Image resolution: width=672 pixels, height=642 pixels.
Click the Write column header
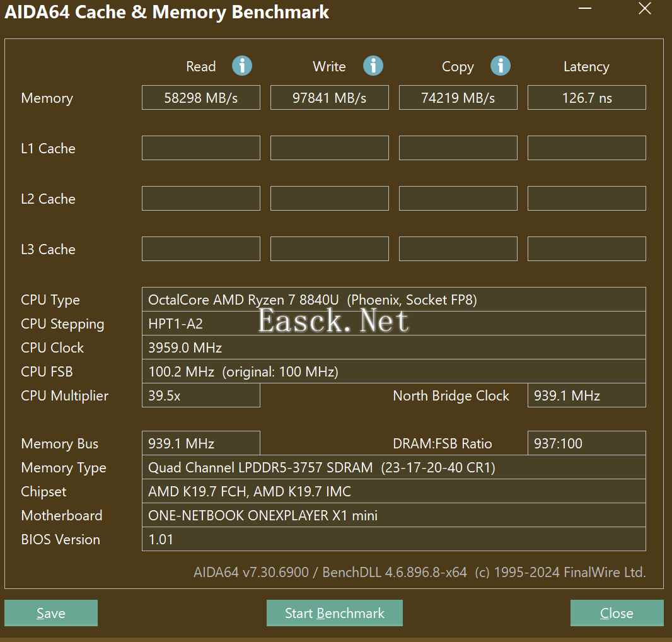pos(329,66)
